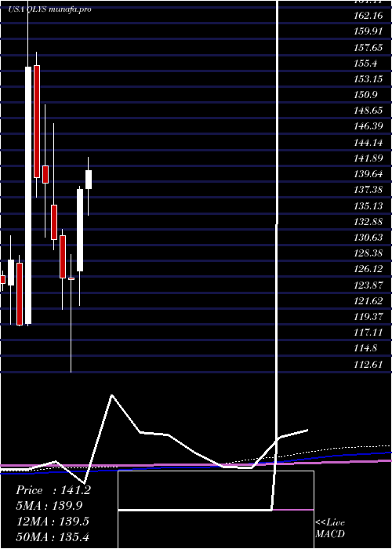This screenshot has width=392, height=549.
Task: Click the 114.8 price axis label
Action: coord(366,348)
